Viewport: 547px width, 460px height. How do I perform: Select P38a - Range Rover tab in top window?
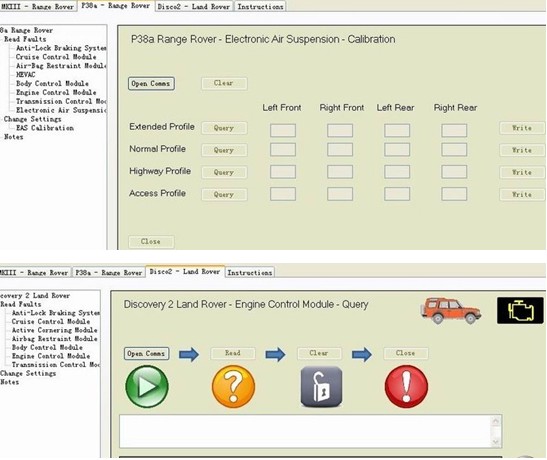point(116,6)
